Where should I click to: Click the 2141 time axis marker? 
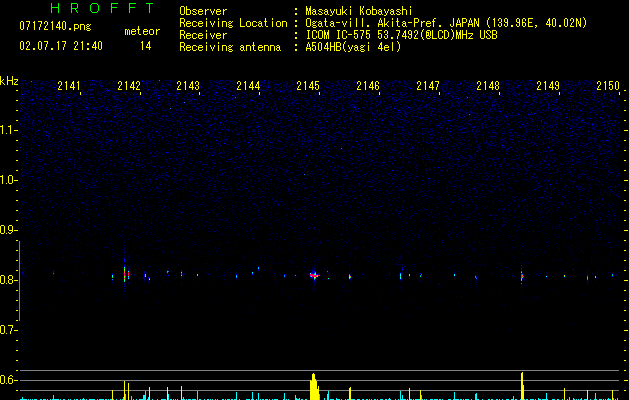pyautogui.click(x=69, y=86)
